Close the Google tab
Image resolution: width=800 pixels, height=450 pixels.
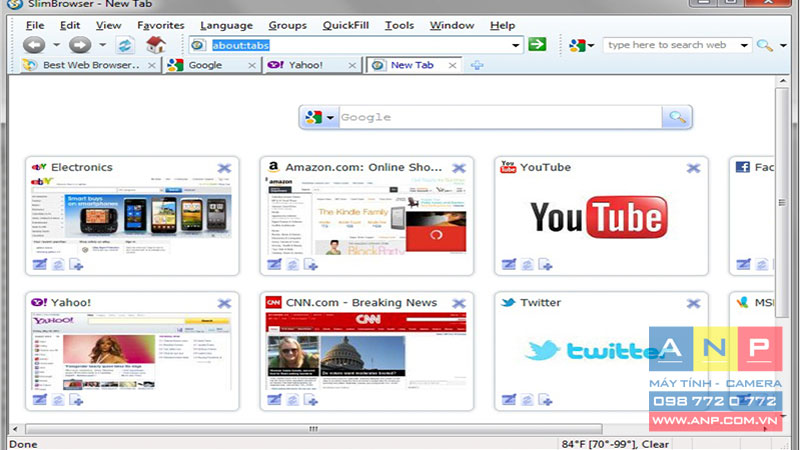[252, 65]
